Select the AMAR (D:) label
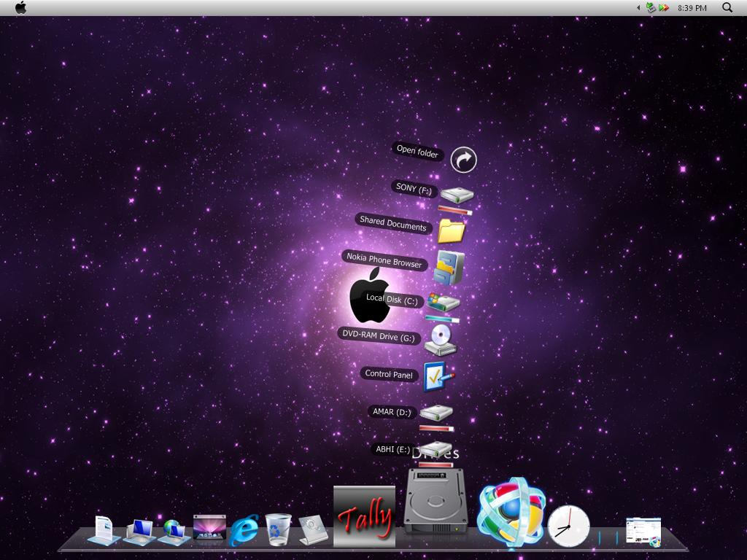The width and height of the screenshot is (747, 560). [x=392, y=412]
